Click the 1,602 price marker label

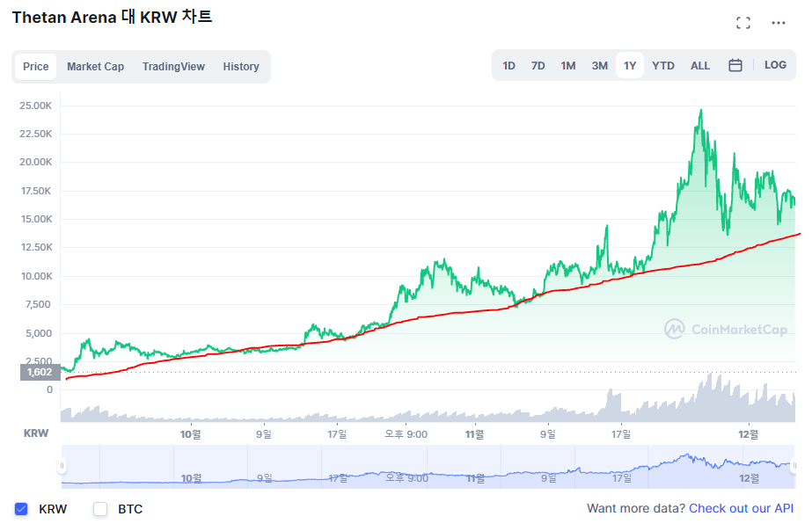coord(40,372)
